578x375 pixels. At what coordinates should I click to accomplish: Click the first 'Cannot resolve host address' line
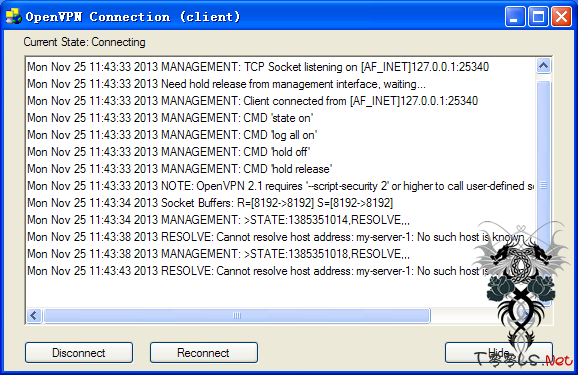click(x=275, y=237)
